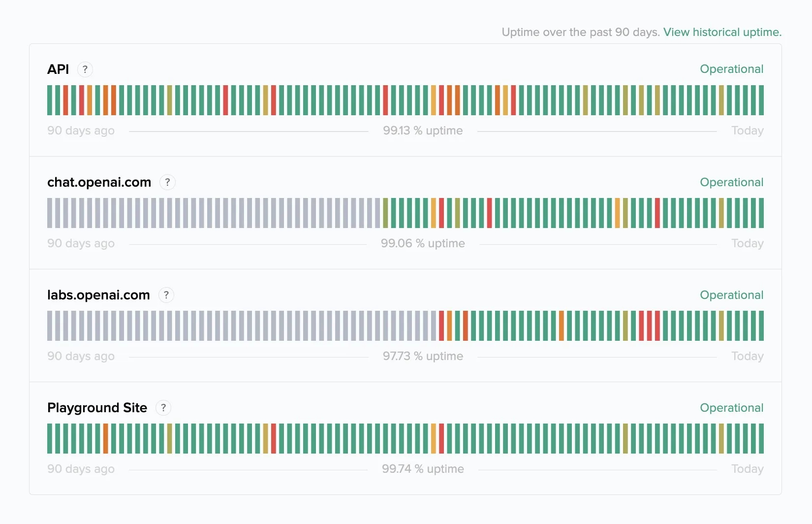Click the help icon next to labs.openai.com
The width and height of the screenshot is (812, 524).
pos(166,295)
